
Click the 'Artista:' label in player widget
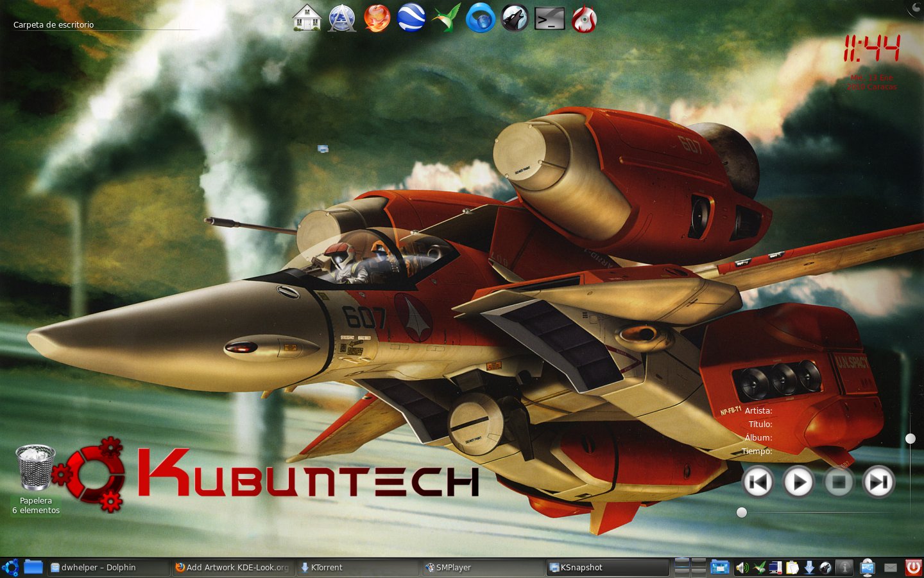pyautogui.click(x=758, y=411)
